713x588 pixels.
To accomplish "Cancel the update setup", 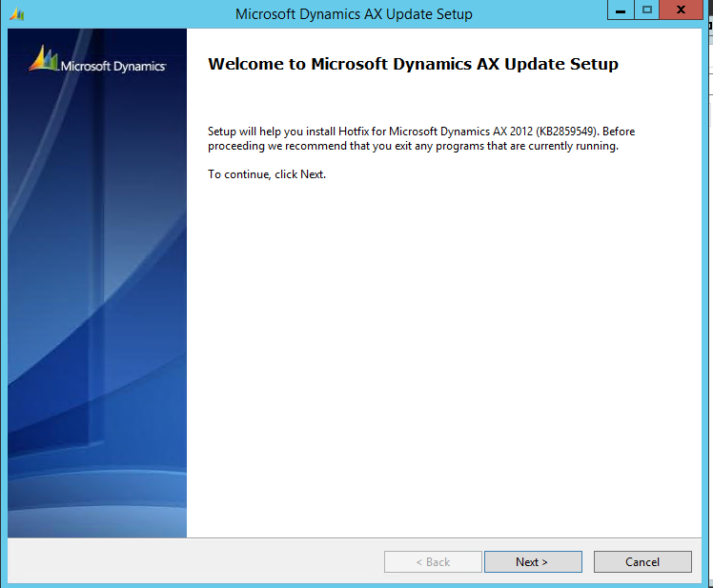I will pyautogui.click(x=642, y=561).
